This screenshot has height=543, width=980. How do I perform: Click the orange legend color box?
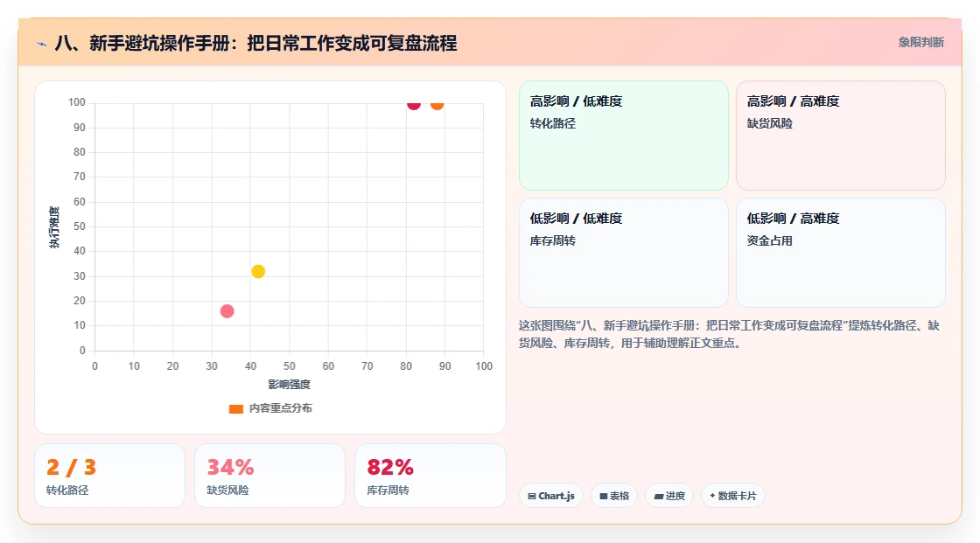click(235, 409)
